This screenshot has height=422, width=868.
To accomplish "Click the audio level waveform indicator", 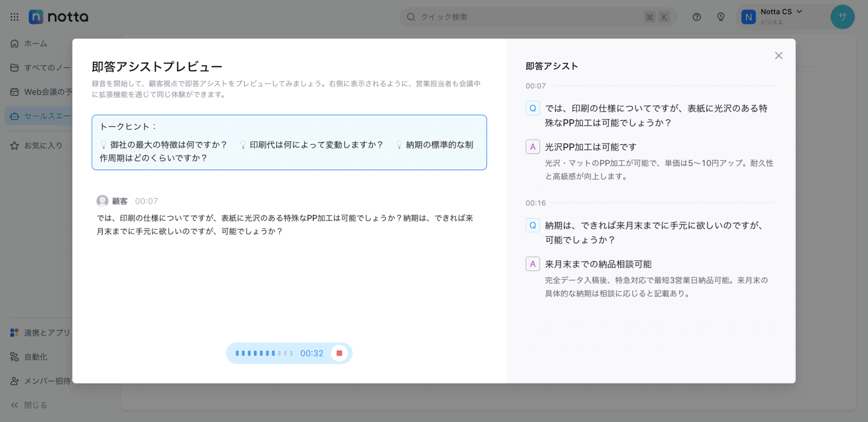I will 264,353.
